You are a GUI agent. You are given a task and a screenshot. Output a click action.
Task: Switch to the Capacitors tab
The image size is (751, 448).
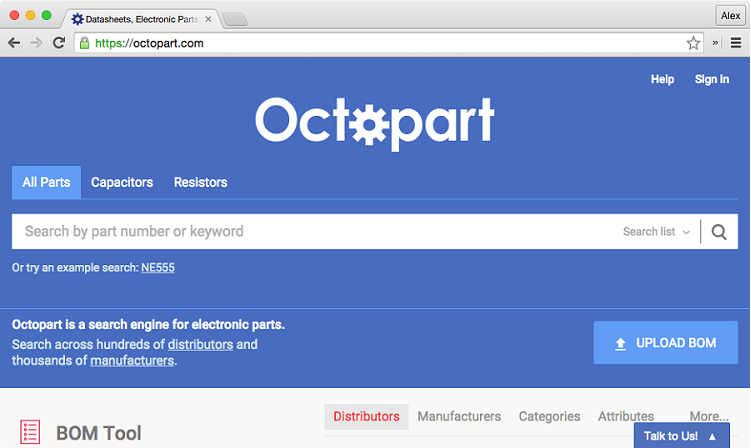click(122, 182)
